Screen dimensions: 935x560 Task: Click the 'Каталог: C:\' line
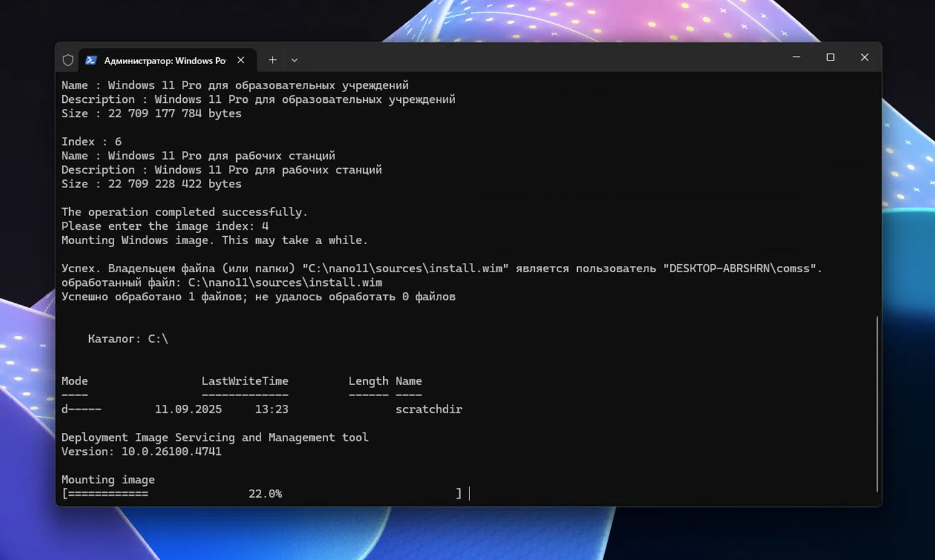(128, 339)
